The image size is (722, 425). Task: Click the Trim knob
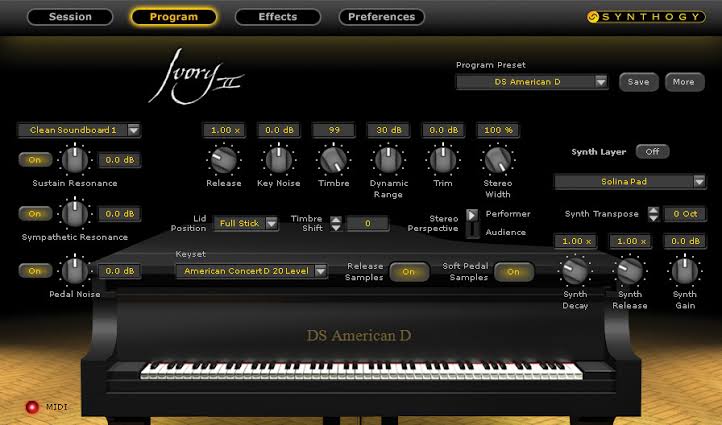pyautogui.click(x=443, y=160)
